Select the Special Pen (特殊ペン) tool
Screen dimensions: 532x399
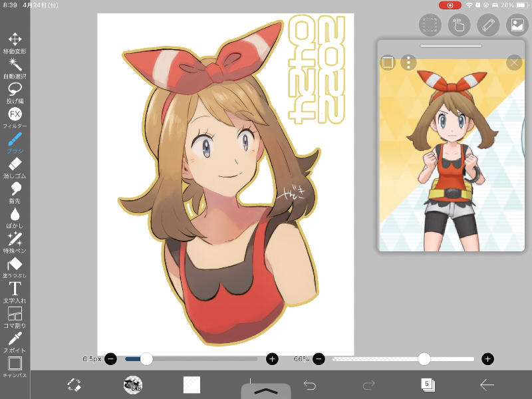(15, 243)
